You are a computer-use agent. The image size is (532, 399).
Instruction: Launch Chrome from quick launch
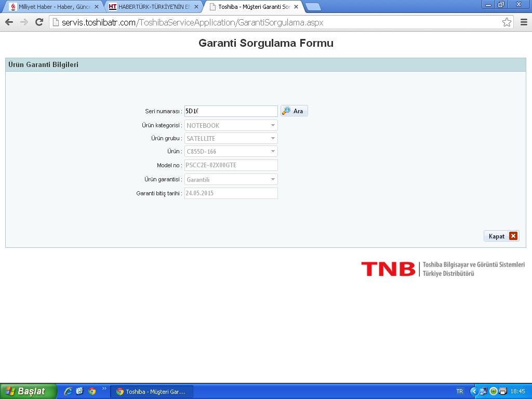pyautogui.click(x=92, y=391)
